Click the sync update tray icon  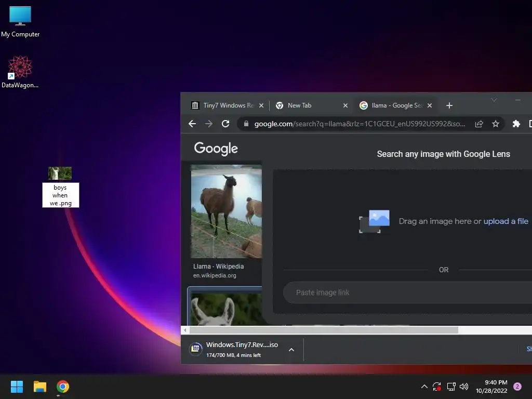(x=436, y=387)
